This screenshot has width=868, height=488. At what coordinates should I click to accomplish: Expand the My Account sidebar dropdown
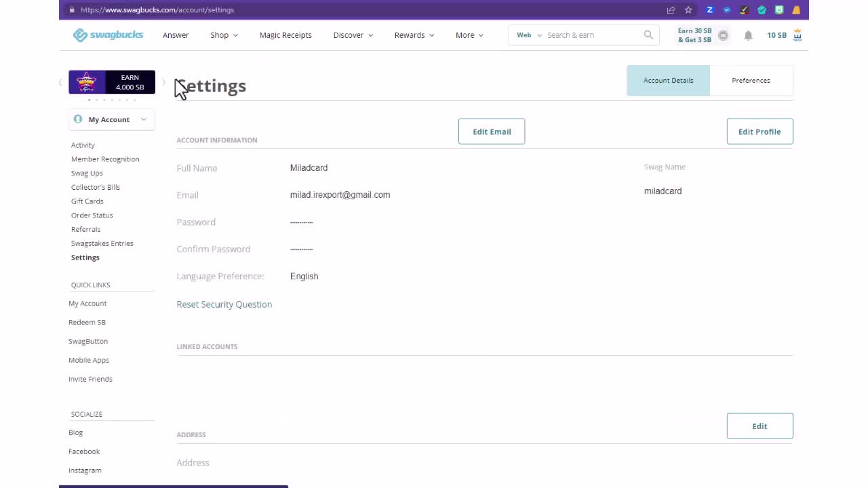point(112,119)
